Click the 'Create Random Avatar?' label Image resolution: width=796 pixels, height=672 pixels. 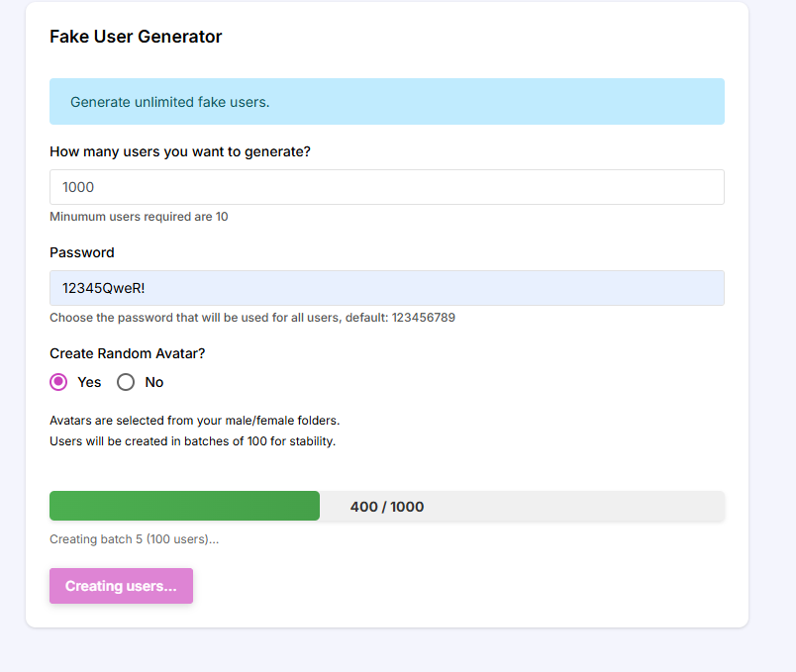click(126, 353)
